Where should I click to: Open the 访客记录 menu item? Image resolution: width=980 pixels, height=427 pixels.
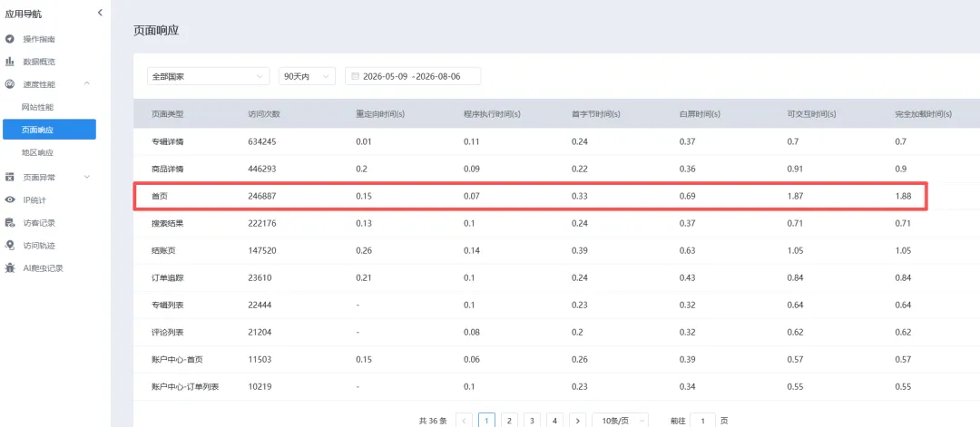tap(39, 223)
